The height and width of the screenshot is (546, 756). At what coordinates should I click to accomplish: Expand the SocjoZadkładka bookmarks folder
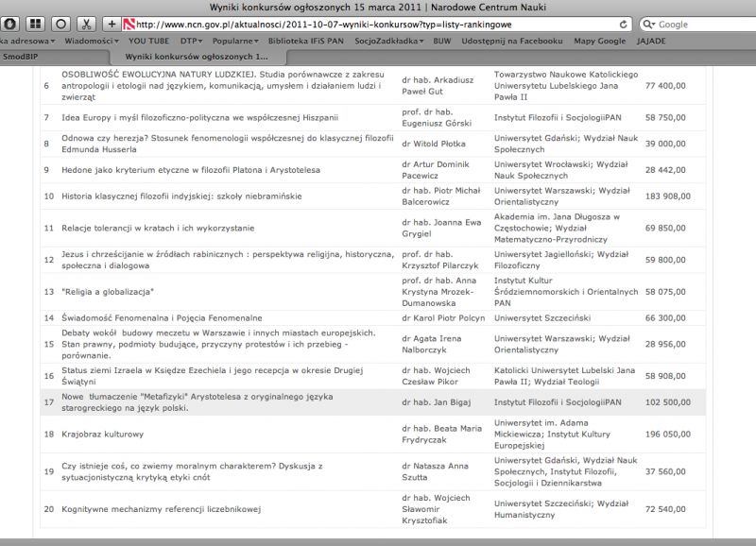click(389, 41)
